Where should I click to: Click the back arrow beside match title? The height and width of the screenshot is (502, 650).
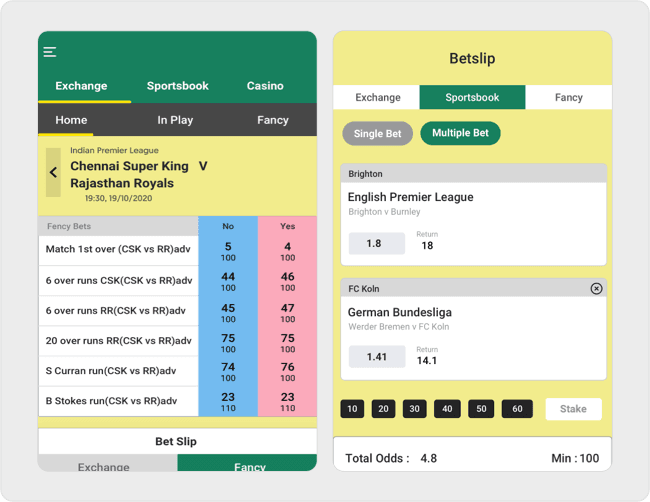coord(53,173)
